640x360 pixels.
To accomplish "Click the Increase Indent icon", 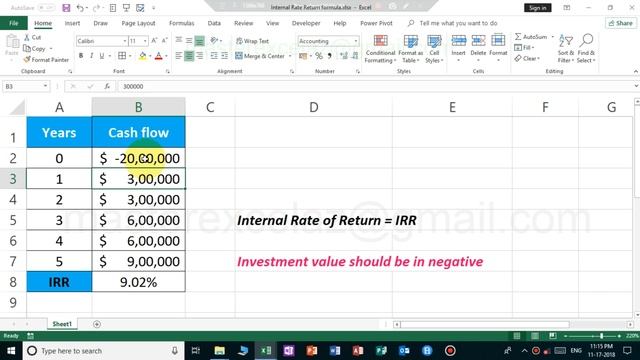I will point(224,56).
